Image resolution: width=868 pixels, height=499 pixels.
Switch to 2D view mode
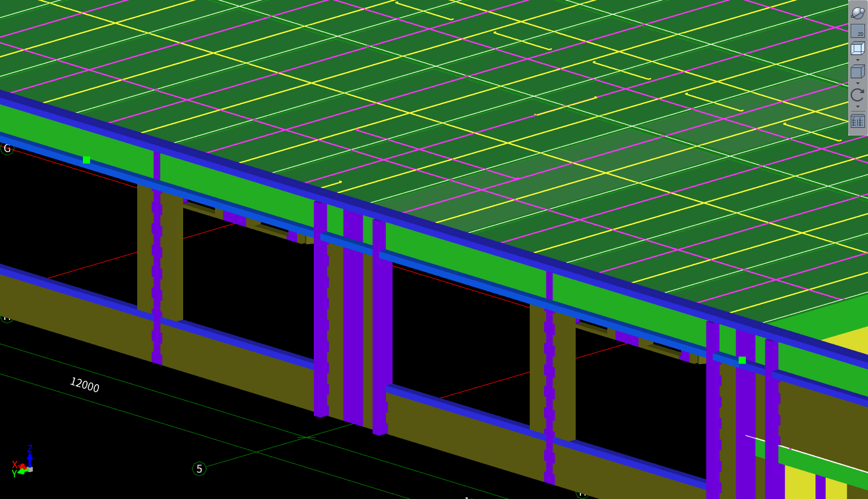point(858,31)
